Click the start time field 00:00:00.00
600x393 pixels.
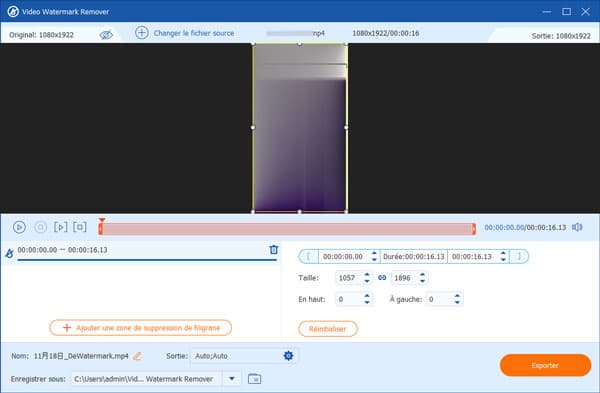pyautogui.click(x=343, y=257)
